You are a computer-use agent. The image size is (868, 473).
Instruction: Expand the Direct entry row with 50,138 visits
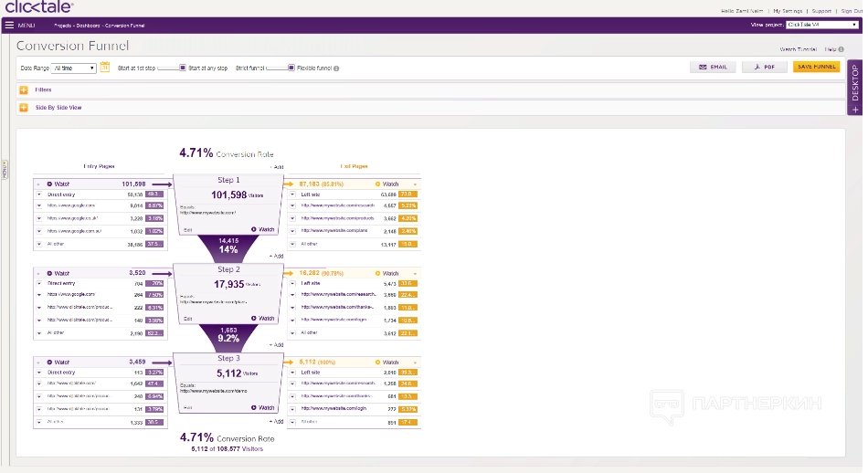click(38, 194)
